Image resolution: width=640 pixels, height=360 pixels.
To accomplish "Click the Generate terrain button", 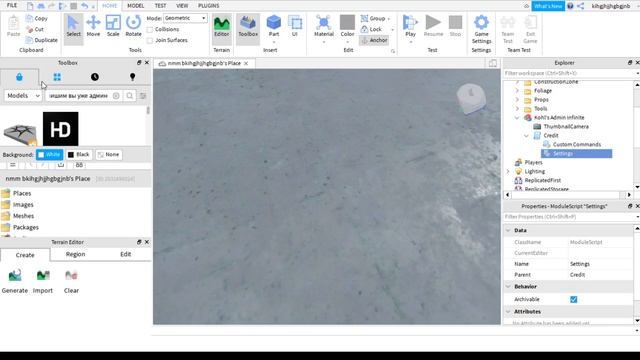I will click(15, 281).
